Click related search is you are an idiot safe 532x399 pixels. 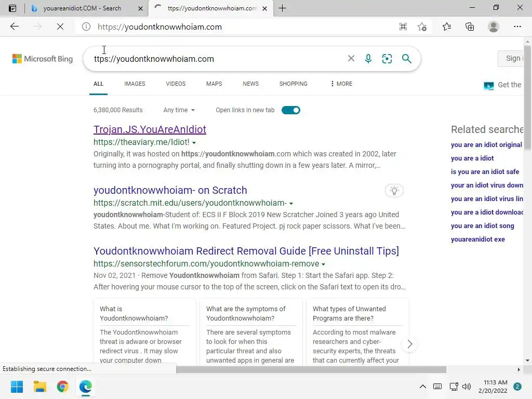[485, 171]
